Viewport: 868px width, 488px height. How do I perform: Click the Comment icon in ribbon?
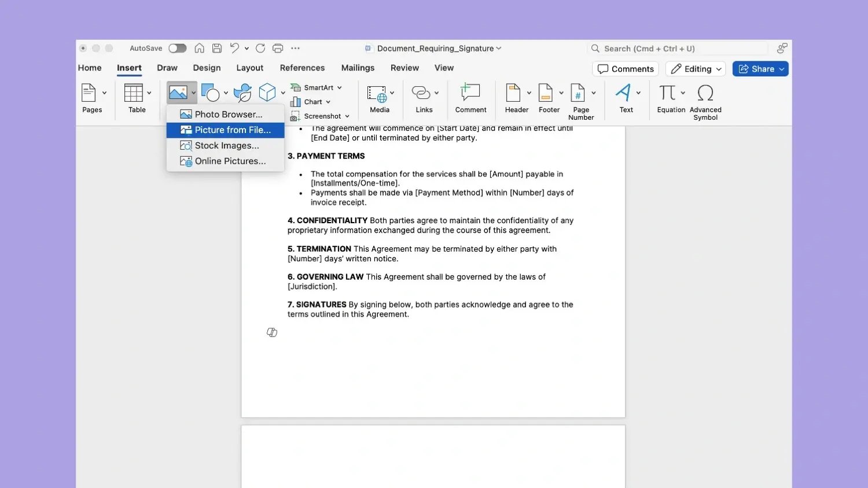tap(470, 93)
